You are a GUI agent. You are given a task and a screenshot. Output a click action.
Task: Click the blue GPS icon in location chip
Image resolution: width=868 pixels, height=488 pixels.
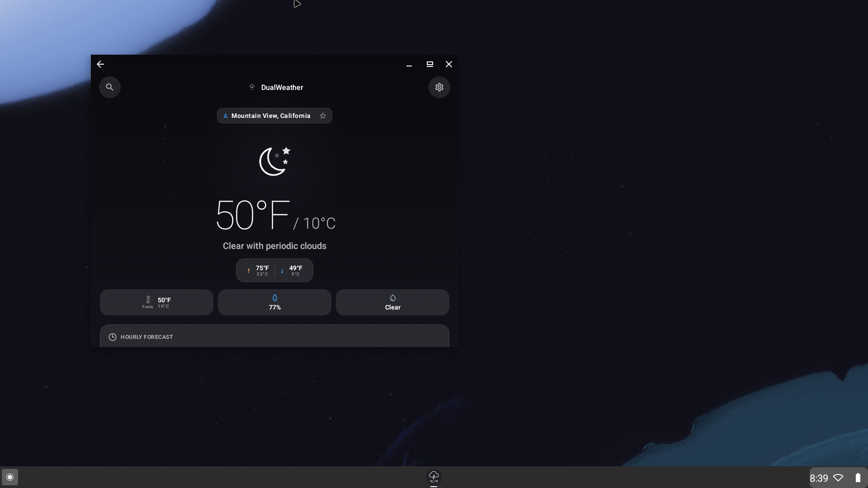[226, 116]
